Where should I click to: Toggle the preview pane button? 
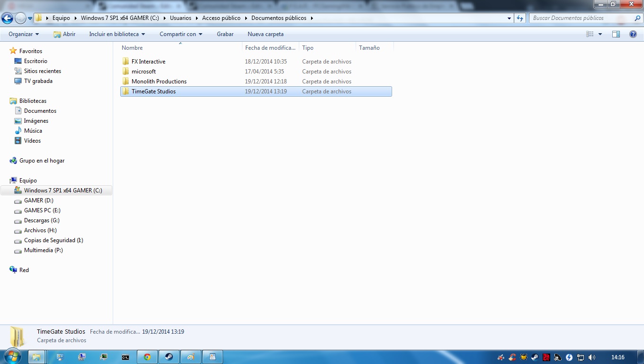pos(616,34)
